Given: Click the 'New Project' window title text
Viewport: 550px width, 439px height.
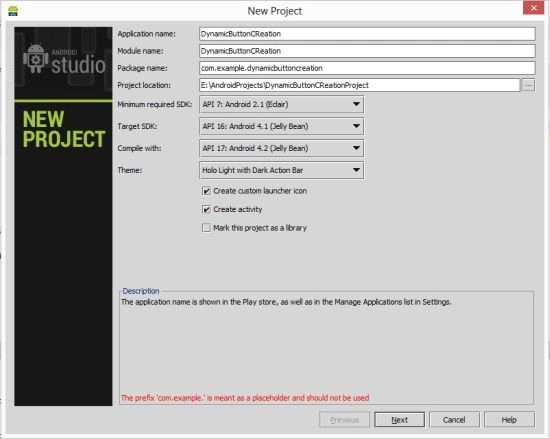Looking at the screenshot, I should (275, 11).
